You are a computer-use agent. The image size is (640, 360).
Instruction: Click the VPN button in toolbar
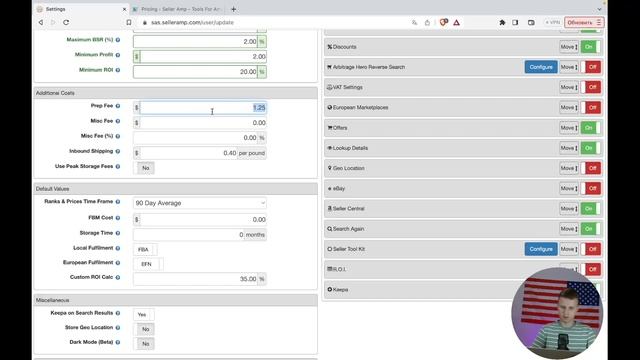552,22
